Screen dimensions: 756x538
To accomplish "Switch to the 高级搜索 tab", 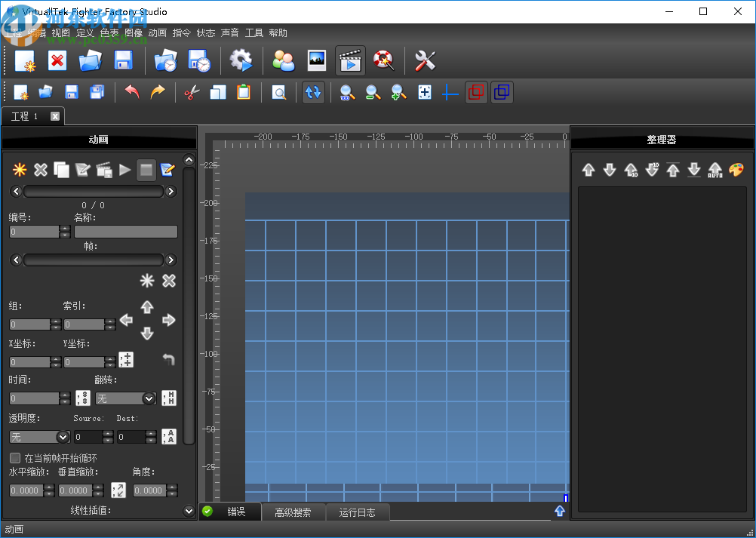I will (x=293, y=512).
